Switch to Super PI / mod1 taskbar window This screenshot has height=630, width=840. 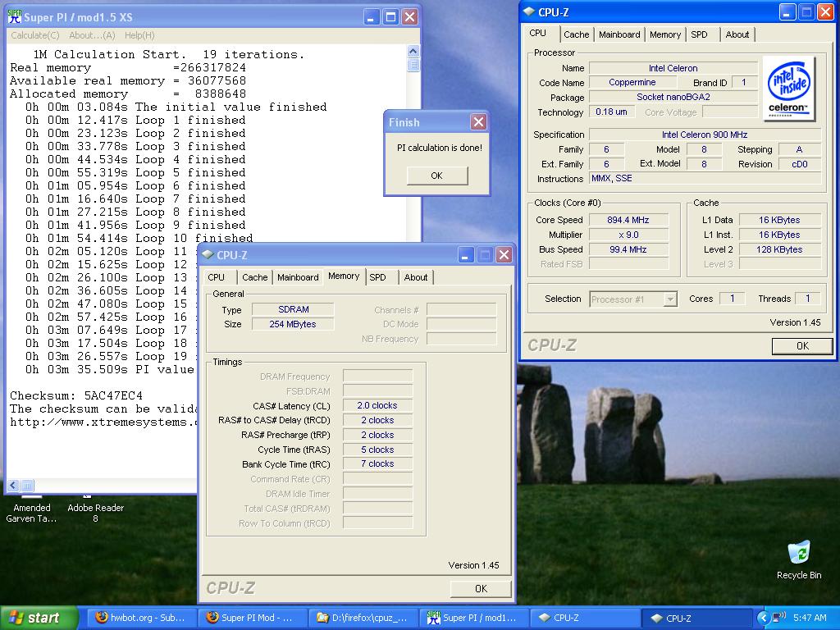(x=473, y=618)
